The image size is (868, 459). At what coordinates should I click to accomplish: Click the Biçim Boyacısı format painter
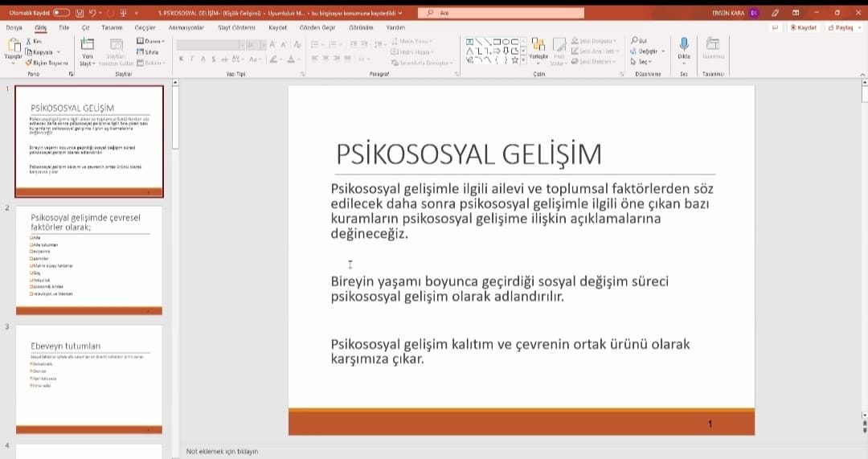tap(47, 64)
